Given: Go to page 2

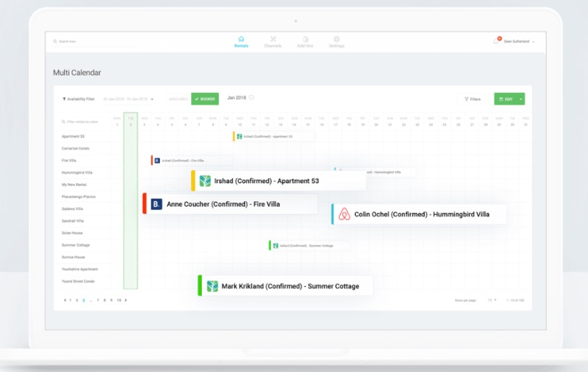Looking at the screenshot, I should (77, 300).
